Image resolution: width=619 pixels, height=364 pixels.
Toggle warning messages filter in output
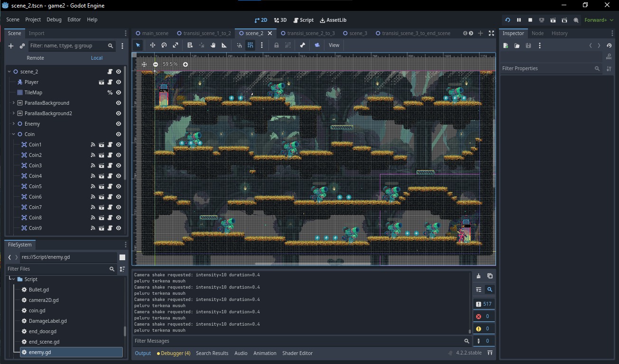point(484,328)
